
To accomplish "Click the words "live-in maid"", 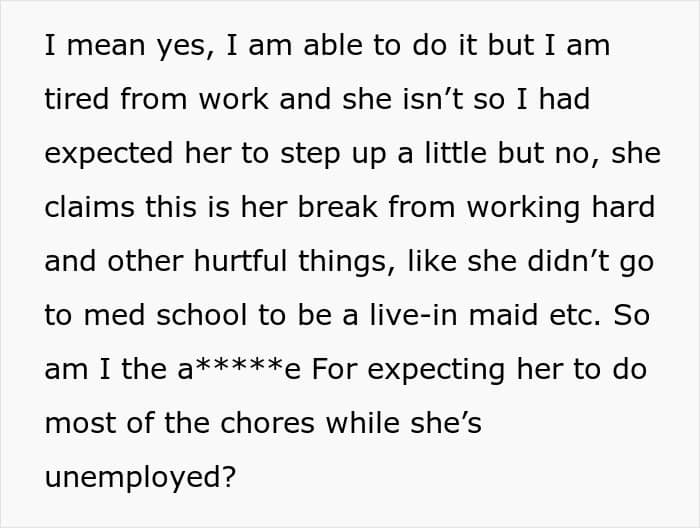I will point(454,315).
